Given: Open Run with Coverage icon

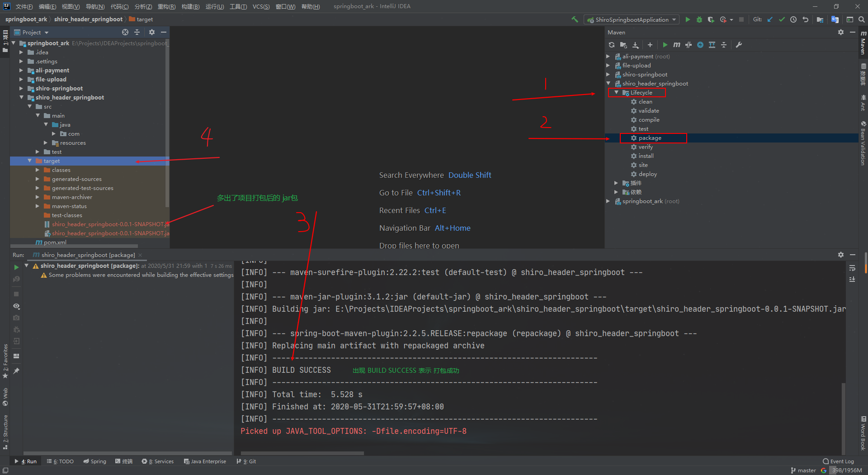Looking at the screenshot, I should 710,19.
